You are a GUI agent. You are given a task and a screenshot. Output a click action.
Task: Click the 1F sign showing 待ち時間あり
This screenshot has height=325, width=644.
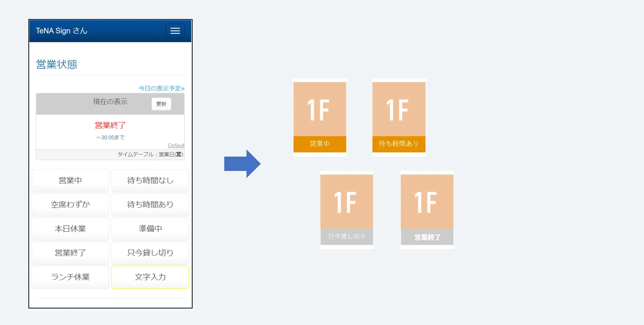[x=399, y=117]
